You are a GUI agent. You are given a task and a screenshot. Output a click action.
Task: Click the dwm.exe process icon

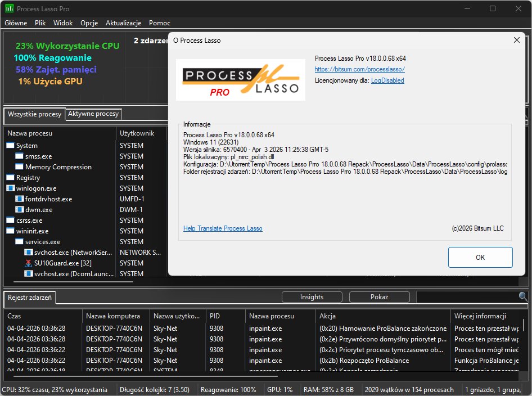[x=19, y=209]
